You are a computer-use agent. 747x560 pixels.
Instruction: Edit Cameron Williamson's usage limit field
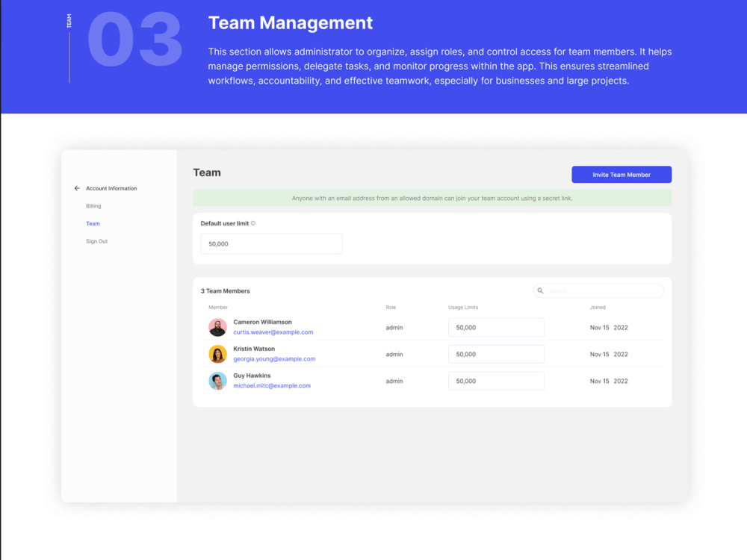coord(496,327)
